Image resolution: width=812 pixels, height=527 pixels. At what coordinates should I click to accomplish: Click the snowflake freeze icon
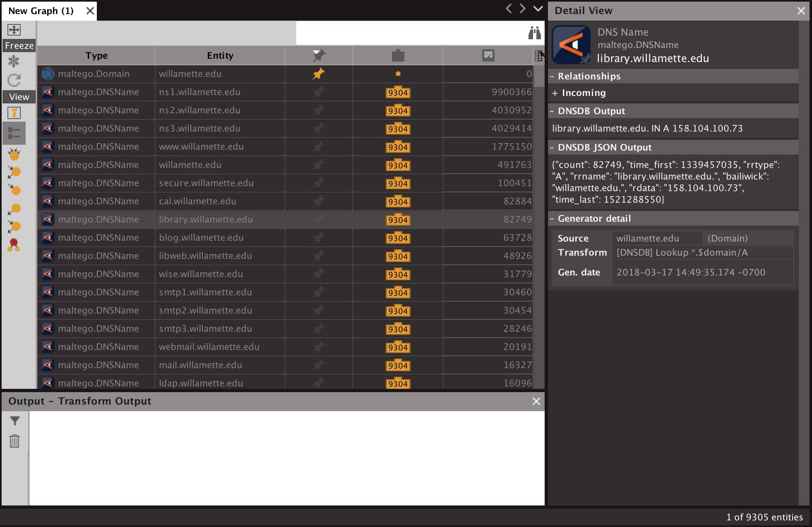click(x=14, y=61)
